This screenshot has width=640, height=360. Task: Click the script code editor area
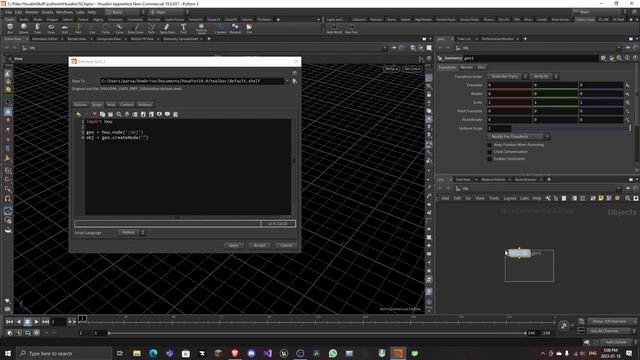coord(188,167)
